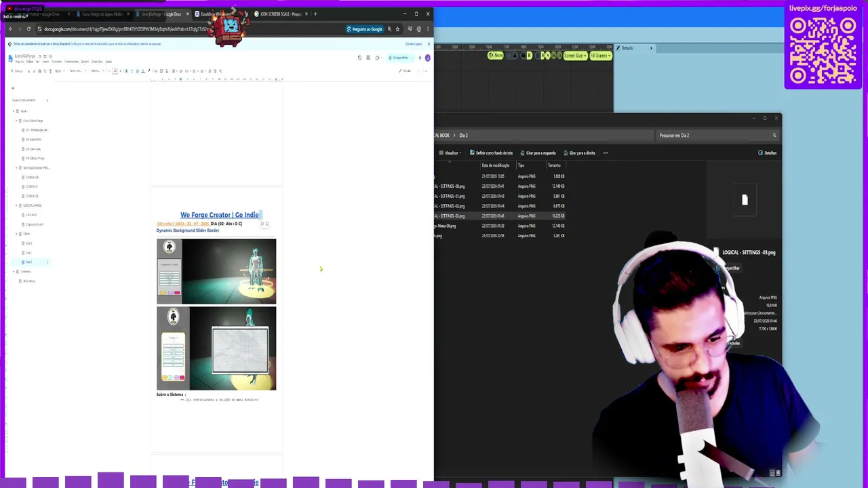Select the second screenshot image in the document
868x488 pixels.
[216, 348]
